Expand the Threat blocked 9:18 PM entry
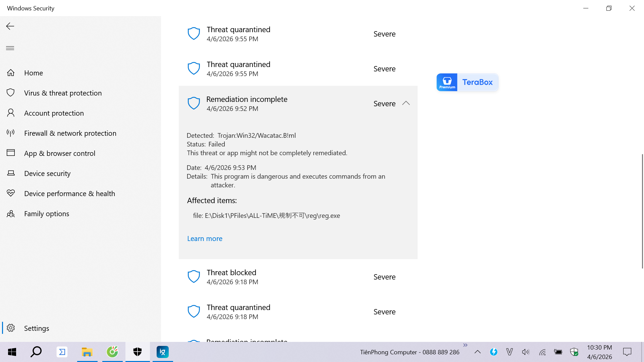The image size is (644, 362). (298, 277)
